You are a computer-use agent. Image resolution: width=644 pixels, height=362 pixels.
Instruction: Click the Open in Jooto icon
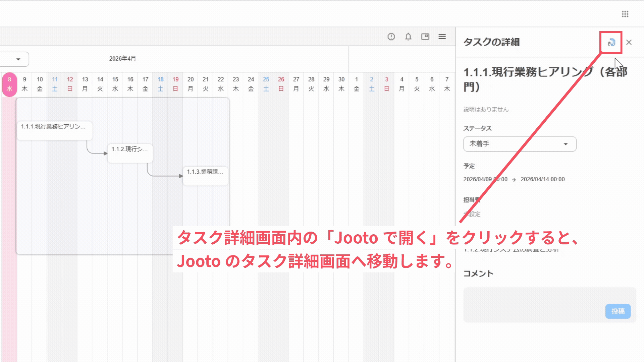coord(611,42)
